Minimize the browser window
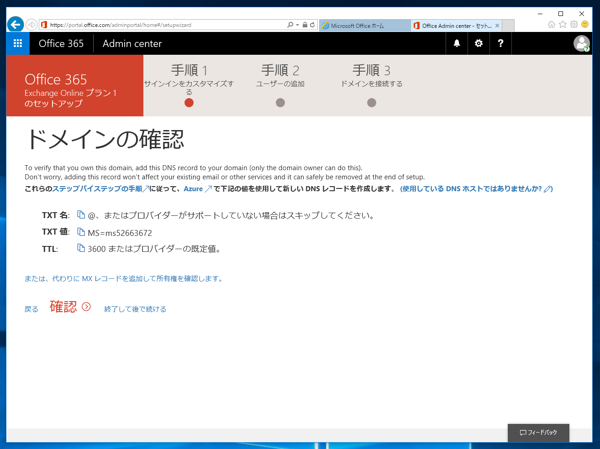This screenshot has height=449, width=600. click(x=540, y=14)
